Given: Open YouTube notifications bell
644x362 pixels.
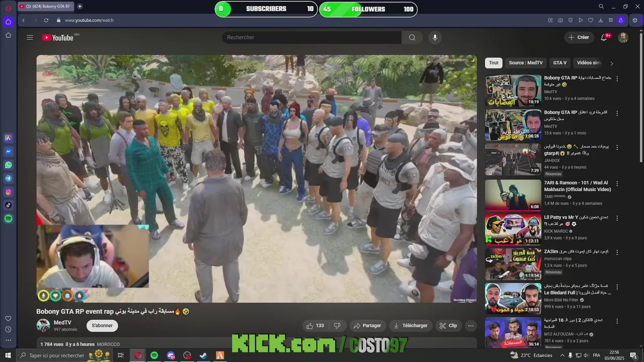Looking at the screenshot, I should point(604,38).
